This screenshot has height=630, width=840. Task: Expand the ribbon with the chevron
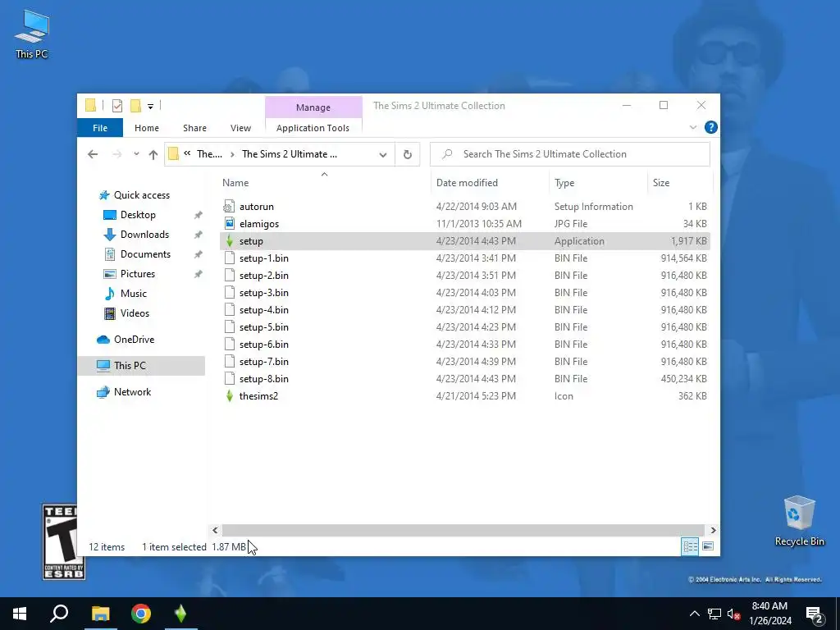pyautogui.click(x=692, y=127)
